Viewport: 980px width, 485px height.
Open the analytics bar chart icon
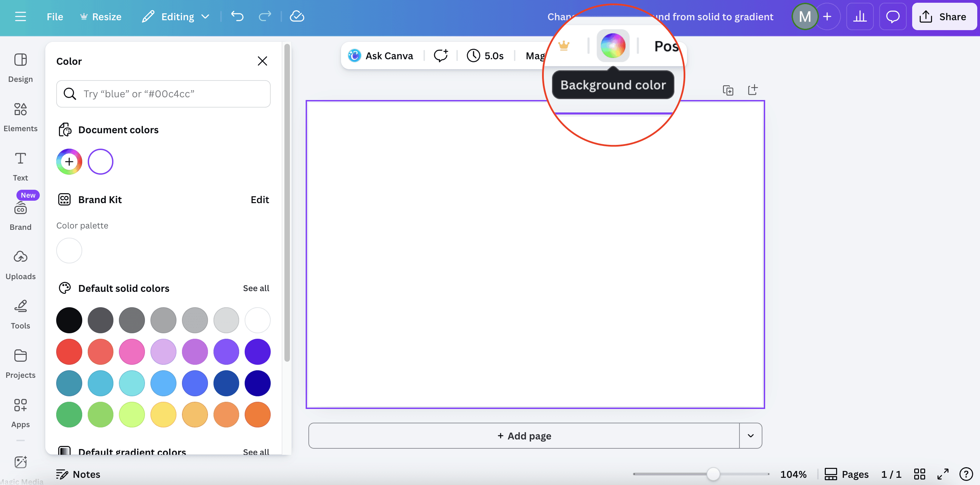tap(859, 16)
